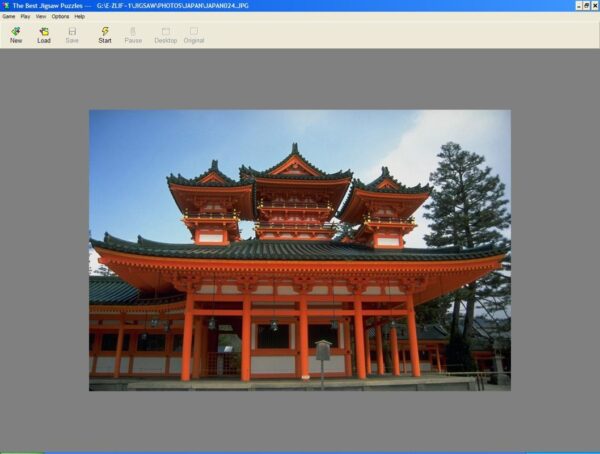This screenshot has height=454, width=600.
Task: Open the Play menu
Action: click(x=25, y=16)
